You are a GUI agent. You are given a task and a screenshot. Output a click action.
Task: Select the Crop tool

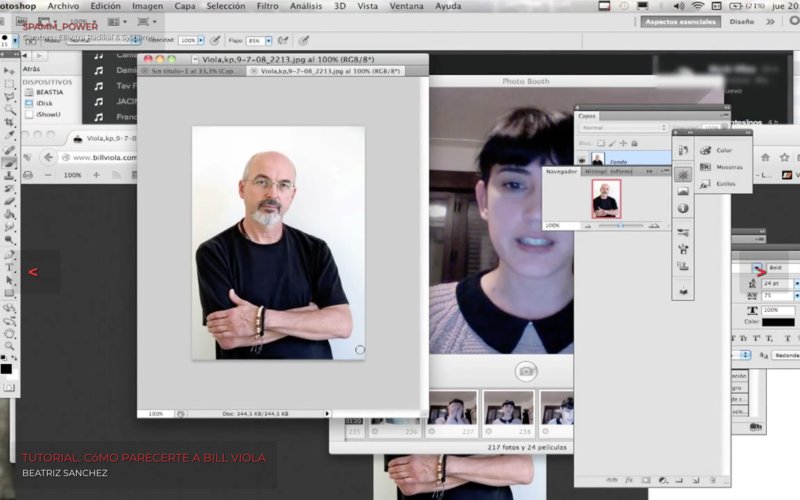coord(9,122)
